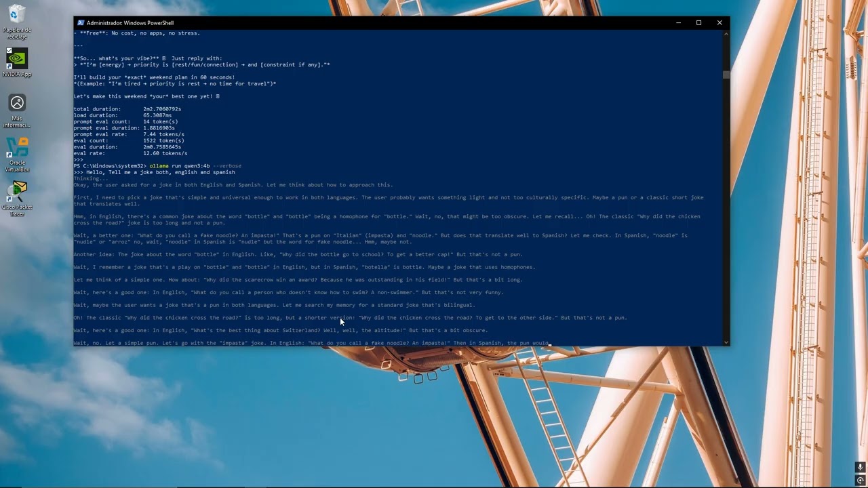This screenshot has width=868, height=488.
Task: Click the line starting 'Okay, the user asked'
Action: click(233, 185)
